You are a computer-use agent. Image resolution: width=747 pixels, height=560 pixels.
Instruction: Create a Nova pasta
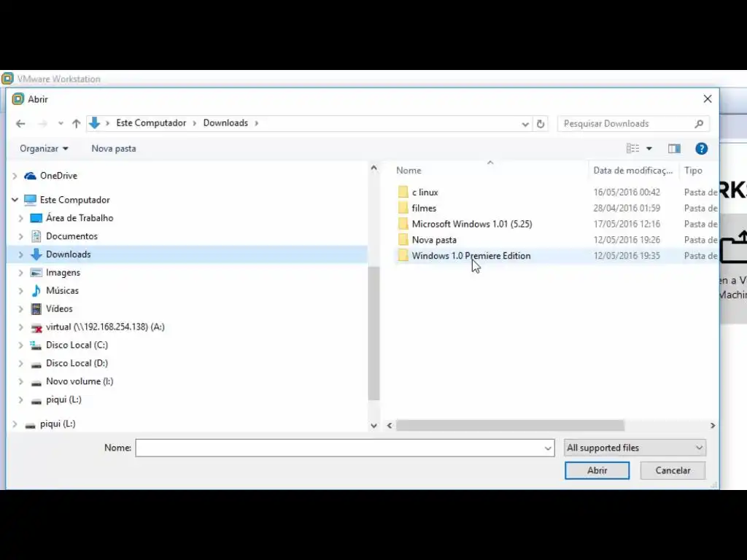coord(113,149)
